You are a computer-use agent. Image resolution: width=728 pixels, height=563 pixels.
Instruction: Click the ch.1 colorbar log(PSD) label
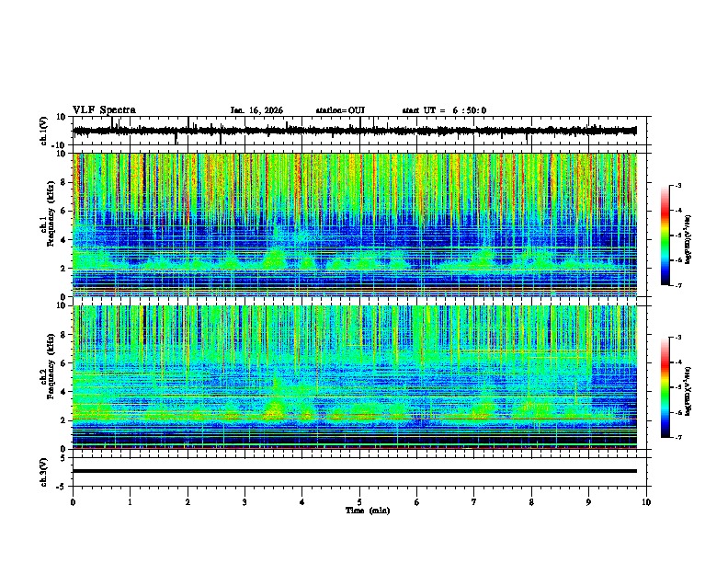688,239
